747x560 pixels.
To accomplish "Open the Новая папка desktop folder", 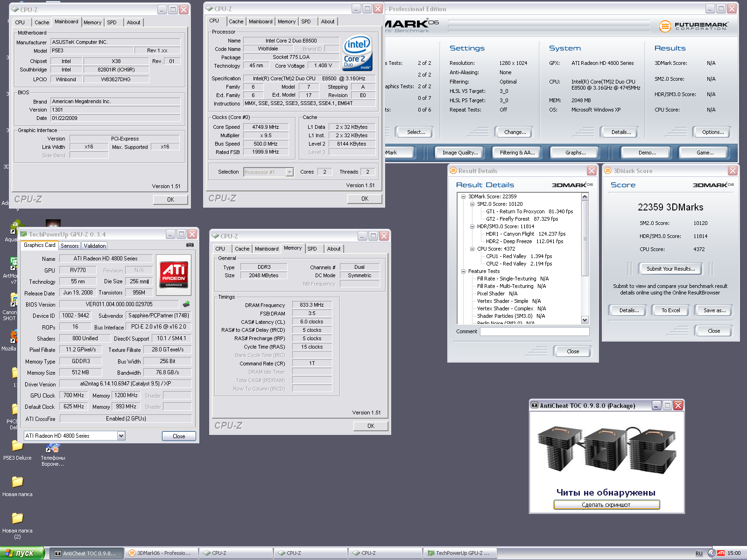I will pos(17,486).
